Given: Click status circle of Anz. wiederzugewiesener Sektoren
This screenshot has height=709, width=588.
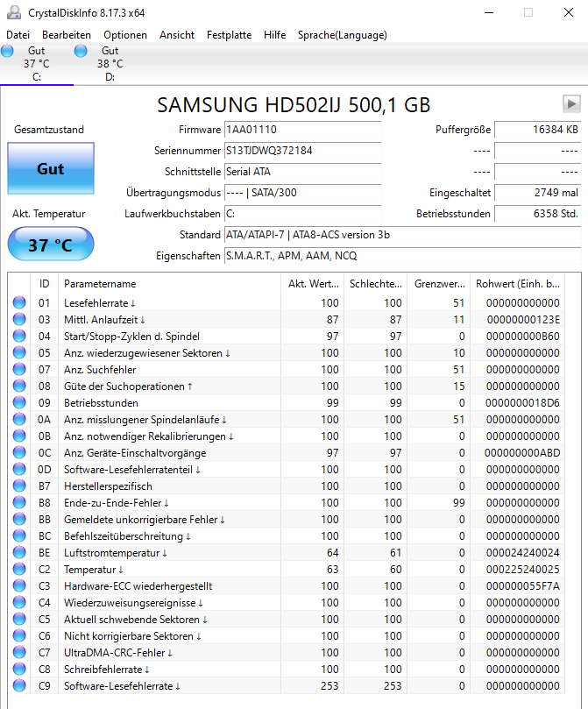Looking at the screenshot, I should (19, 352).
